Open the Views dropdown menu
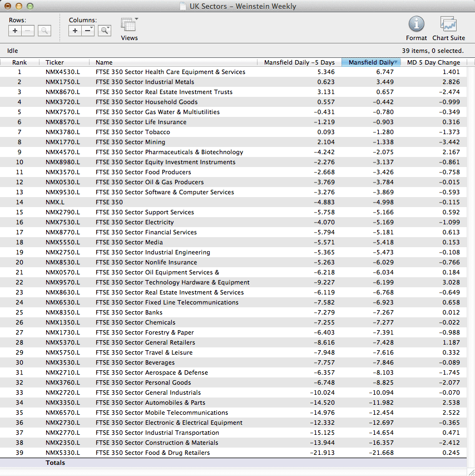 tap(129, 25)
